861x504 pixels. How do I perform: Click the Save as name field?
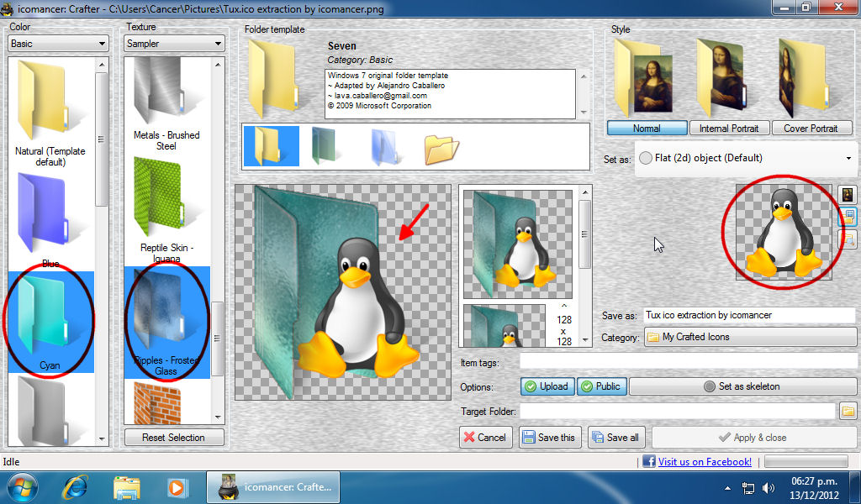[x=749, y=315]
